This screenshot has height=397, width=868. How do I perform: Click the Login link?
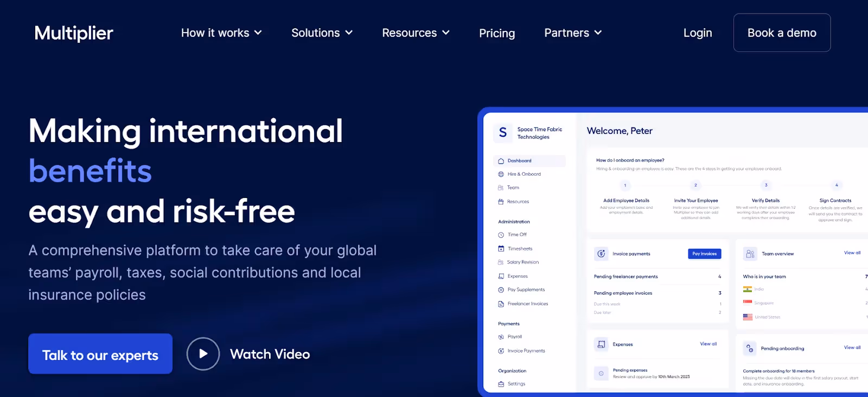(698, 33)
